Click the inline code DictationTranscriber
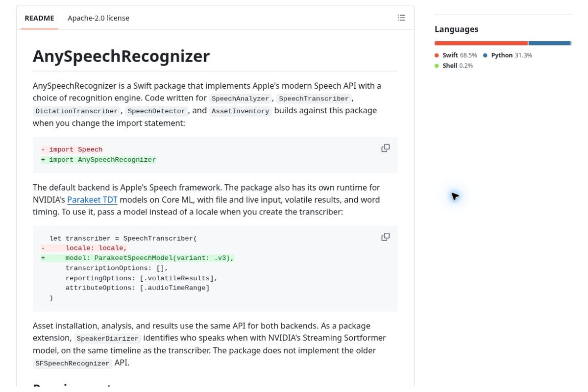Screen dimensions: 588x392 tap(76, 111)
